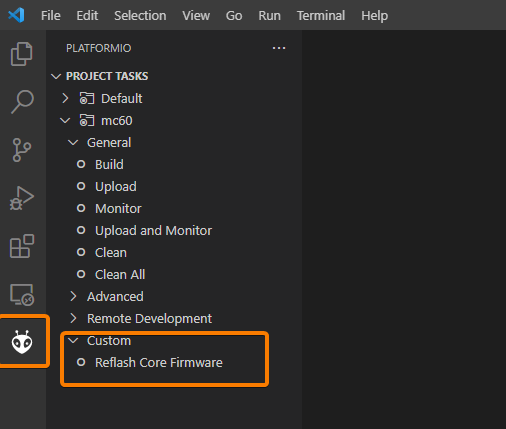
Task: Open the Terminal menu
Action: (x=321, y=16)
